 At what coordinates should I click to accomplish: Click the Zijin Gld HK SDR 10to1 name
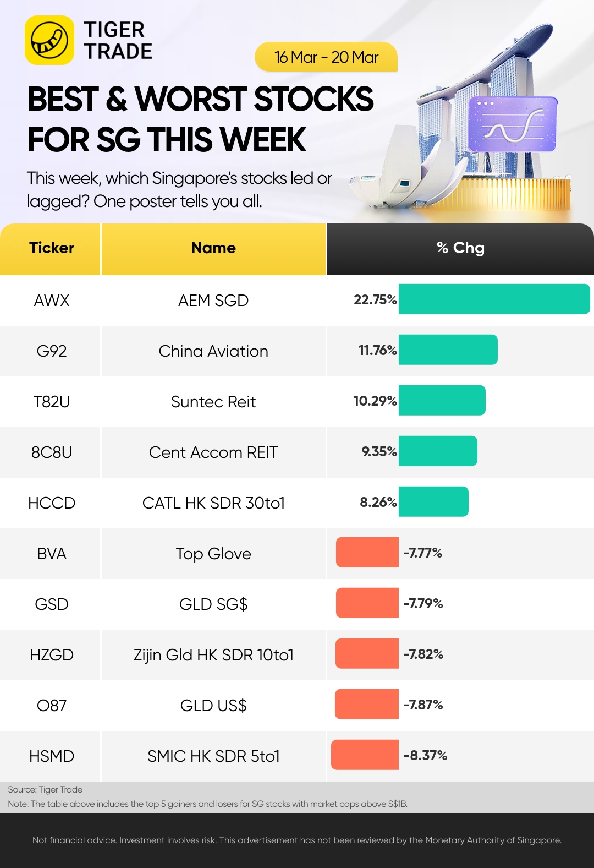pos(213,655)
